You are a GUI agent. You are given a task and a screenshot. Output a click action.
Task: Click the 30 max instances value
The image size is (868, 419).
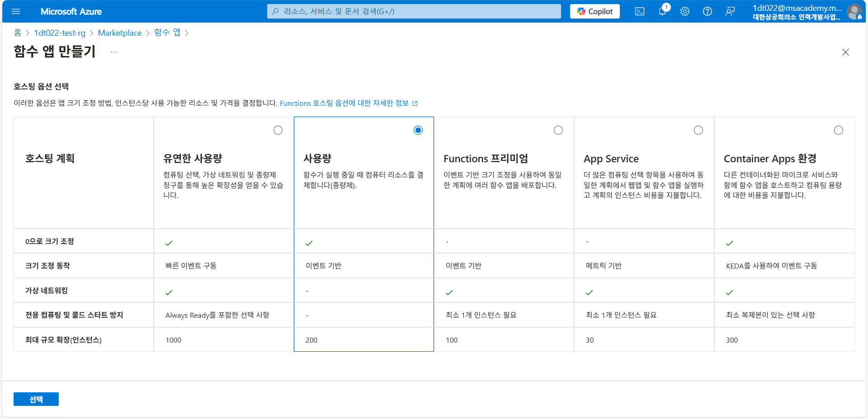pyautogui.click(x=590, y=340)
